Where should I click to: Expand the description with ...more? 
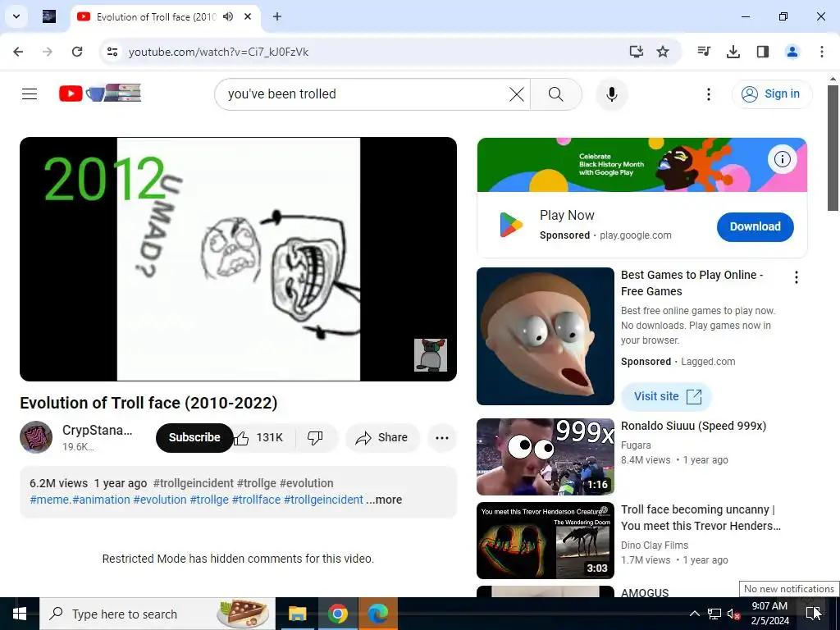tap(384, 500)
